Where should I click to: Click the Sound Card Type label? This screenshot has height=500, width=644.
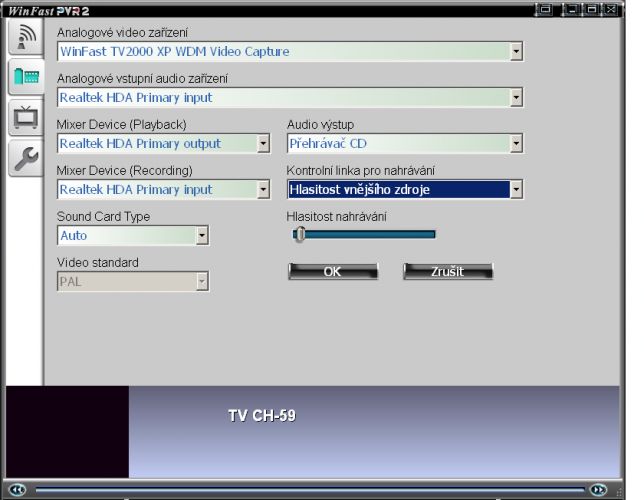point(104,217)
